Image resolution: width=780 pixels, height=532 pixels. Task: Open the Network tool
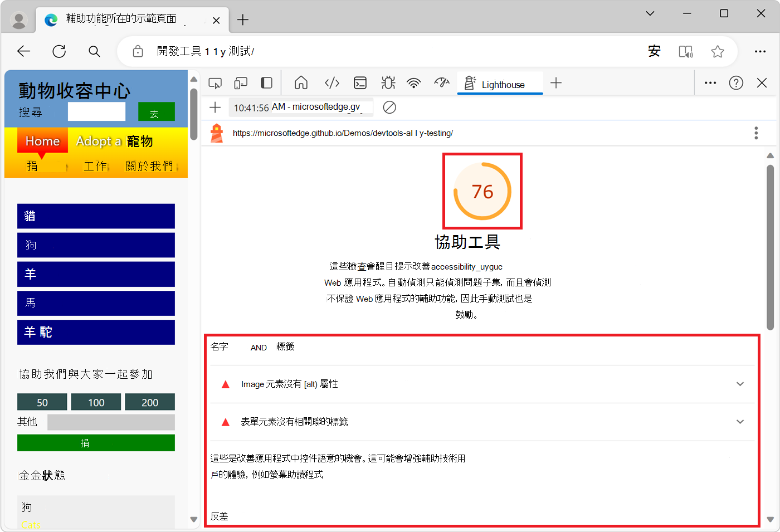(413, 82)
